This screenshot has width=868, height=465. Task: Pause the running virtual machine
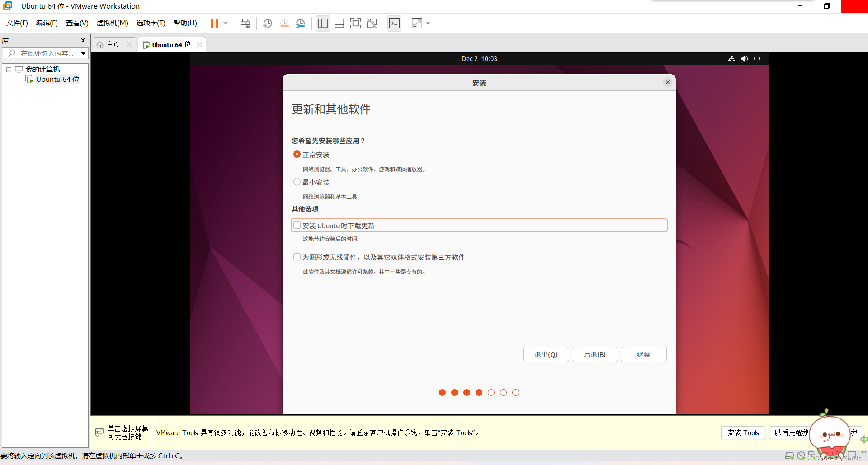click(x=214, y=23)
